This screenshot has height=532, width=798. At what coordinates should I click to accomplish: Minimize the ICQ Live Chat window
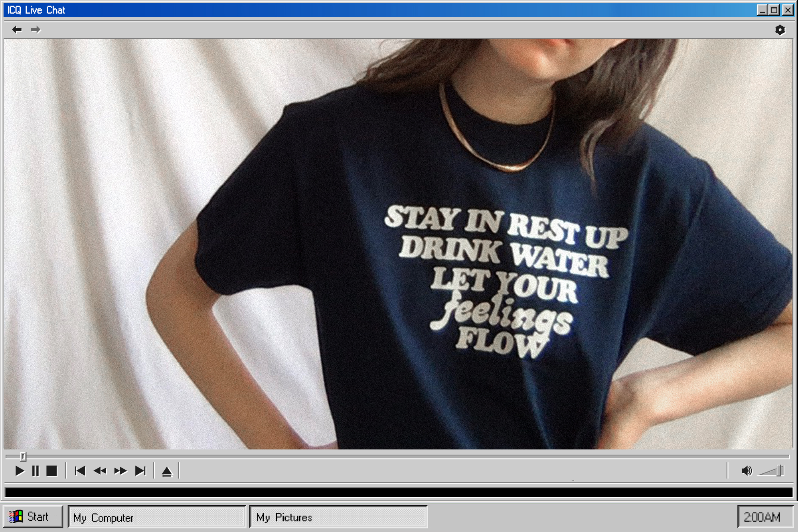(762, 10)
